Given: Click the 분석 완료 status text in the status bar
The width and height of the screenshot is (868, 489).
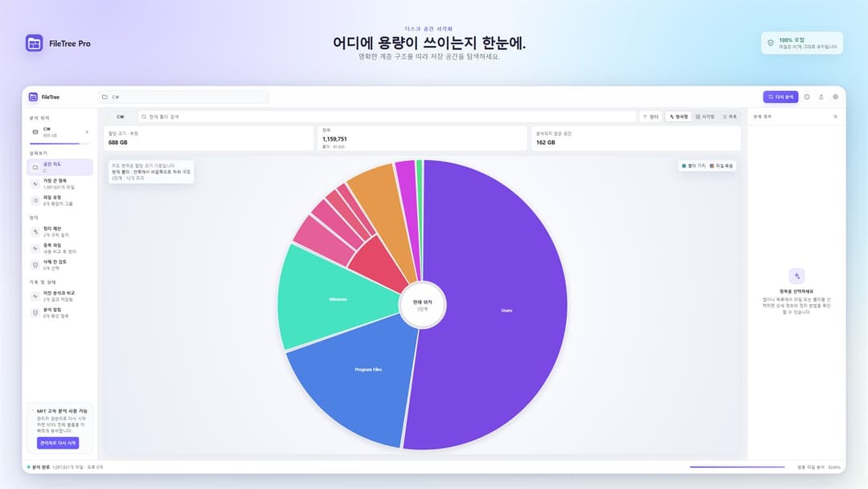Looking at the screenshot, I should [x=41, y=466].
